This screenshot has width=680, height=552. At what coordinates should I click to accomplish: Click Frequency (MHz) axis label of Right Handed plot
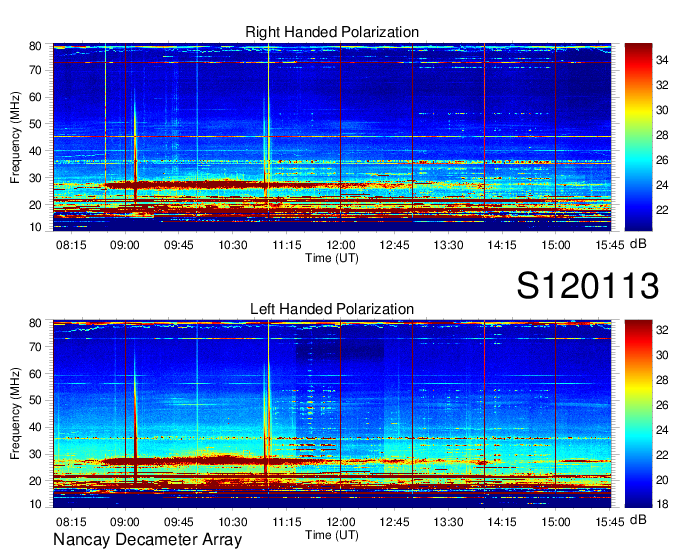pos(15,137)
